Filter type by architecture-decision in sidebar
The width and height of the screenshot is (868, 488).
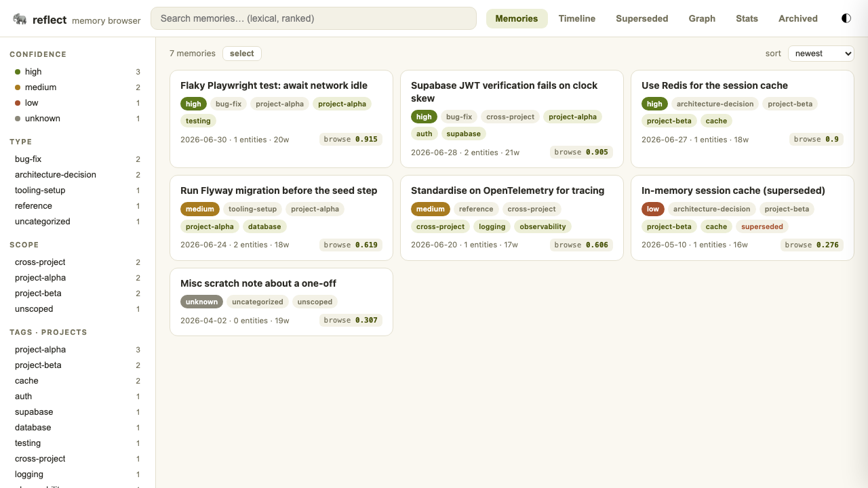click(x=77, y=175)
